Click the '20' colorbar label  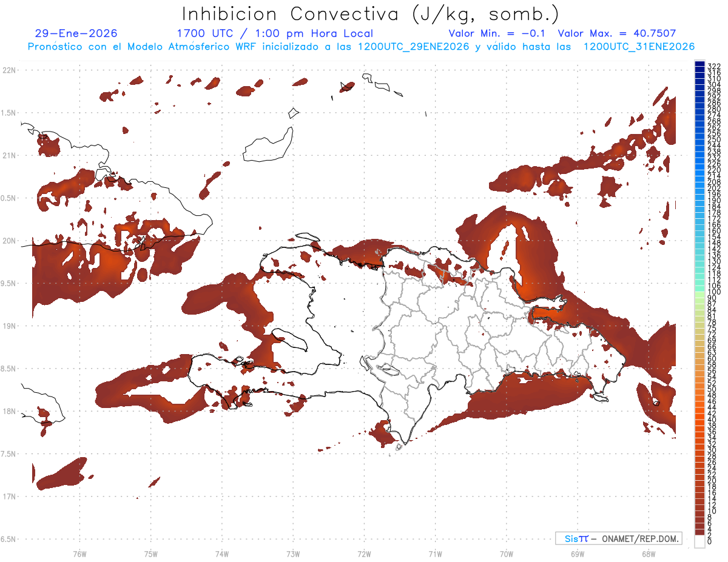[x=712, y=480]
